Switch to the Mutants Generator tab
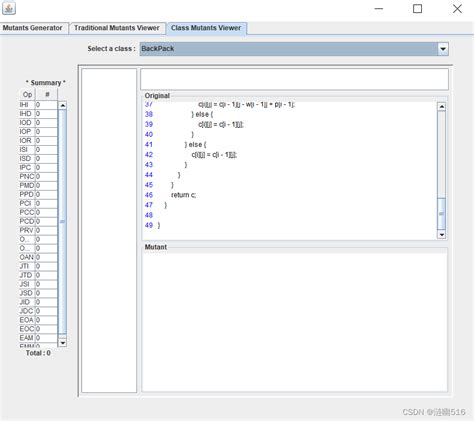474x421 pixels. 33,28
